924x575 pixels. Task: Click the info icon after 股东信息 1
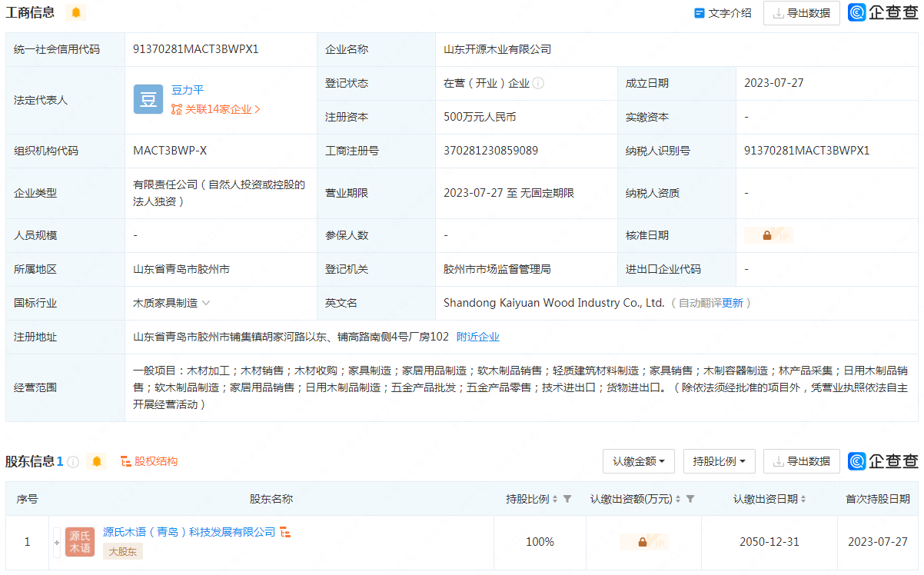[x=73, y=462]
